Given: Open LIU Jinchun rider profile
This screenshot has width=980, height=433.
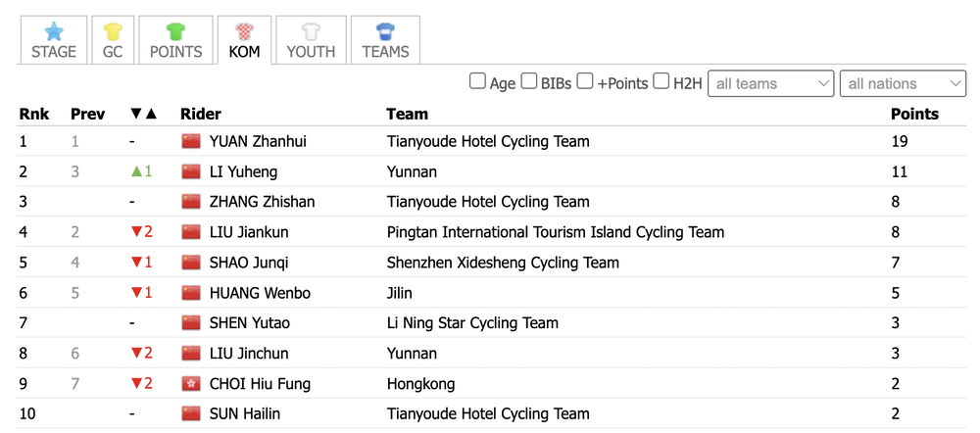Looking at the screenshot, I should (x=249, y=354).
